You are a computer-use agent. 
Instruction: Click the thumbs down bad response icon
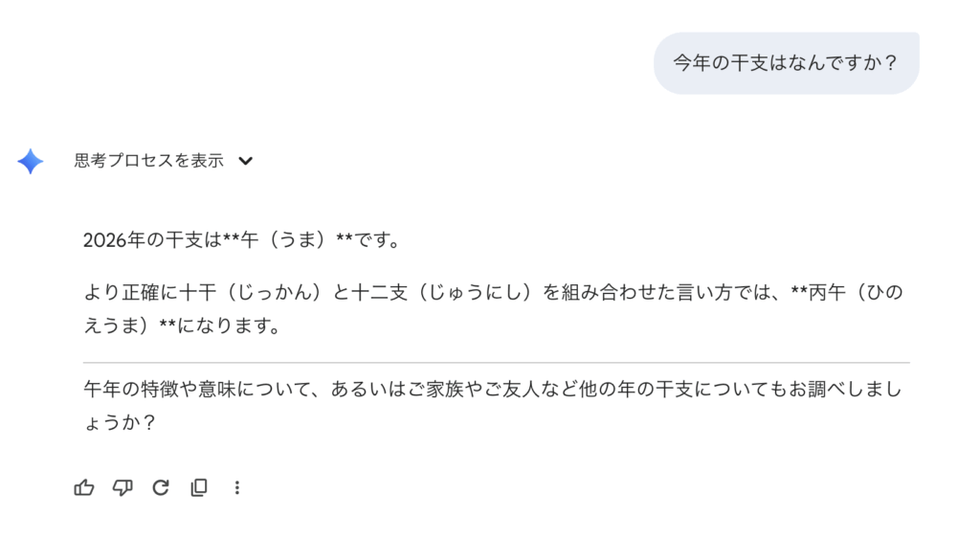tap(122, 487)
